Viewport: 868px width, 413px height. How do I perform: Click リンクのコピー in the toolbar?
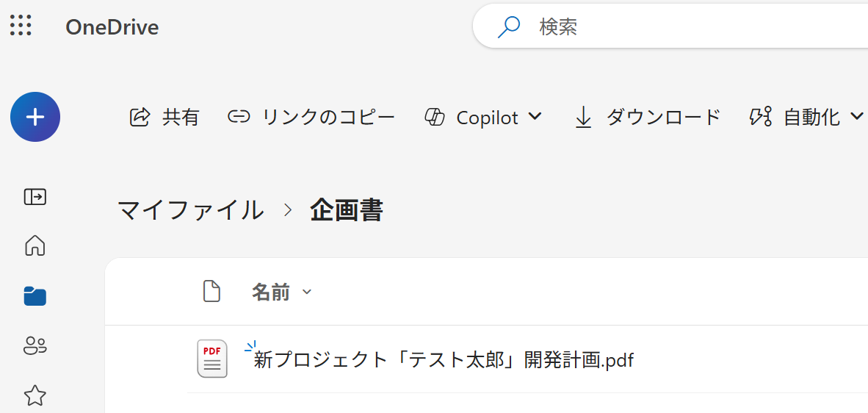coord(311,117)
